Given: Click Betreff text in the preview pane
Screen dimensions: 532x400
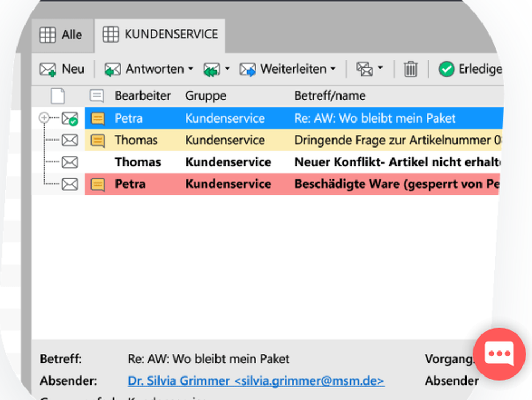Looking at the screenshot, I should click(209, 359).
